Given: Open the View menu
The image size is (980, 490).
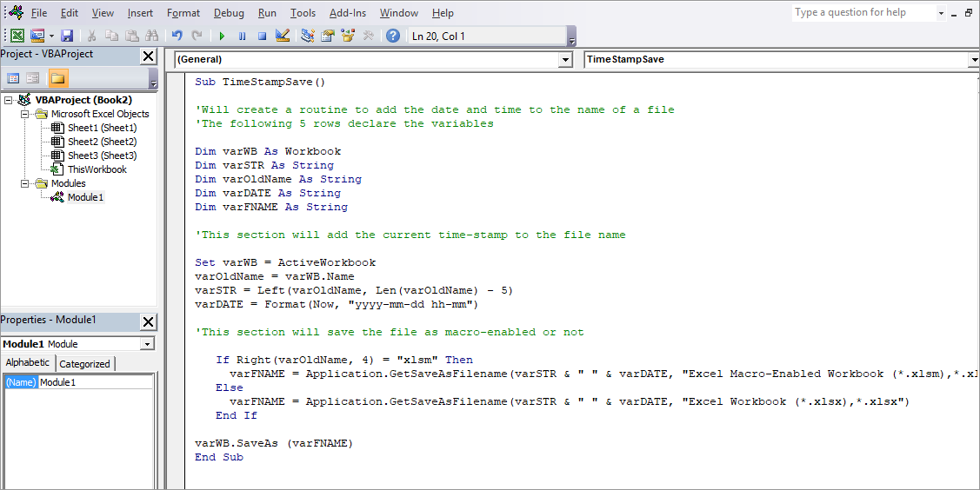Looking at the screenshot, I should pyautogui.click(x=103, y=12).
